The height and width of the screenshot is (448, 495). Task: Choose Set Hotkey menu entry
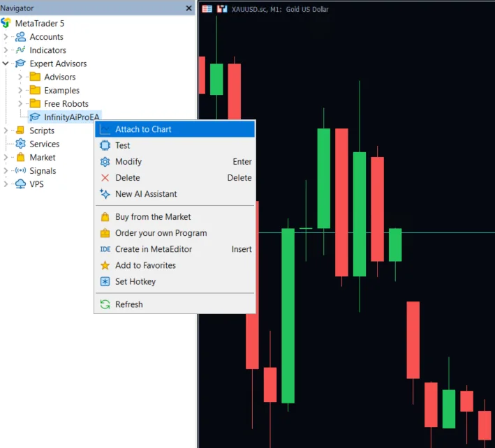pos(175,281)
